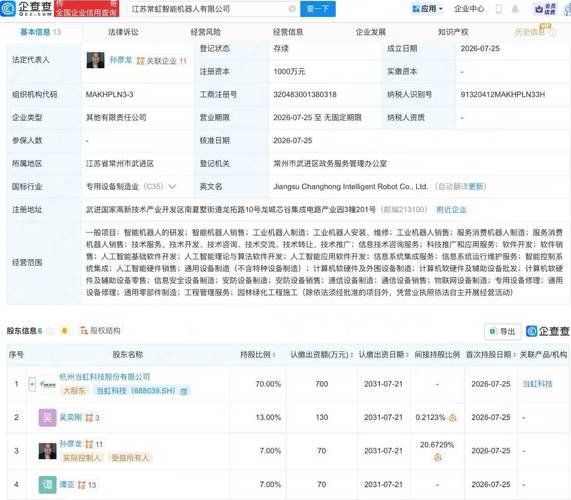Click the 受益所有人 tag
Screen dimensions: 571x500
[x=130, y=458]
